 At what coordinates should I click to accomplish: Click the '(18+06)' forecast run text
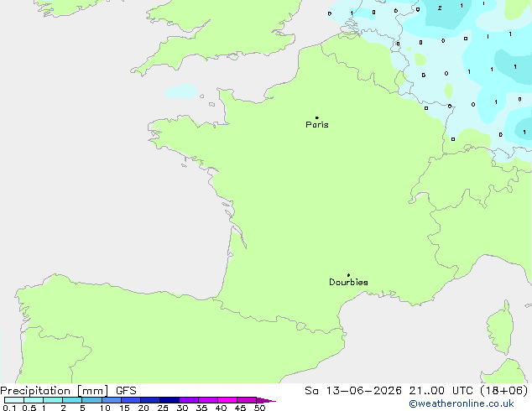click(x=504, y=391)
